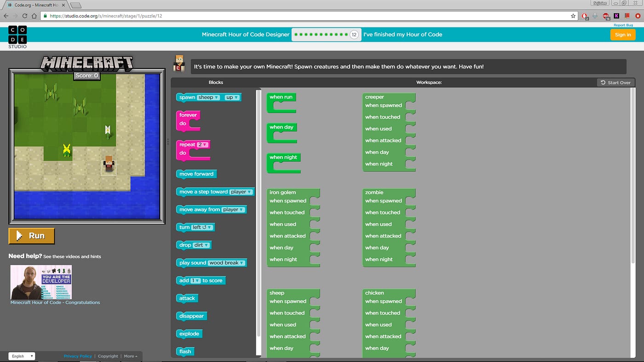
Task: Click the first green puzzle progress dot
Action: (296, 34)
